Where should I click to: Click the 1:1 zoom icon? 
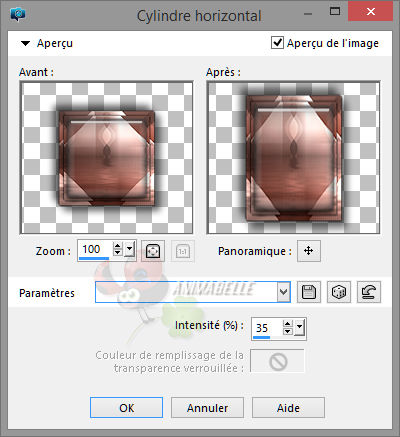coord(183,251)
